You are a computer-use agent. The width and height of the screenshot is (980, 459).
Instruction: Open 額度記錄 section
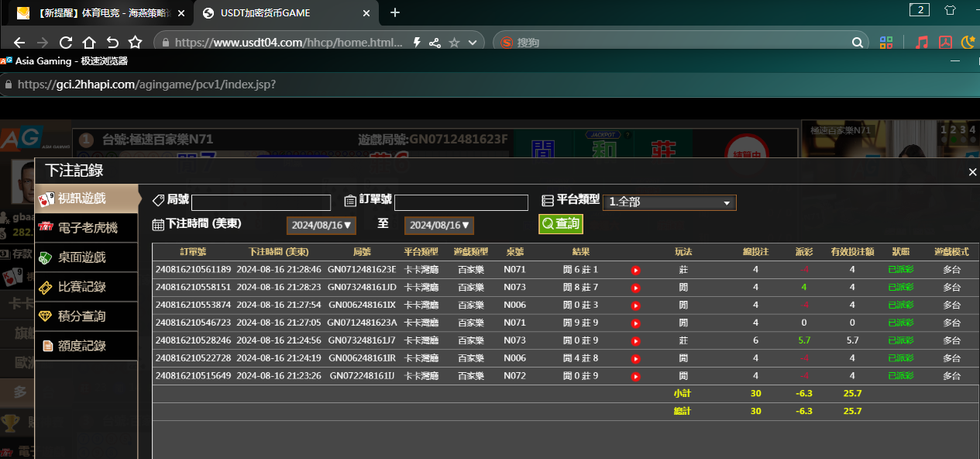click(x=81, y=346)
